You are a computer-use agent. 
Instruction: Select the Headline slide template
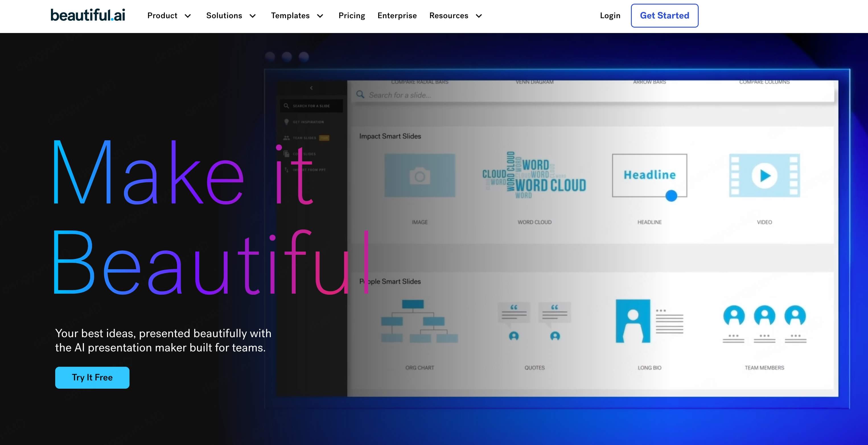[649, 176]
